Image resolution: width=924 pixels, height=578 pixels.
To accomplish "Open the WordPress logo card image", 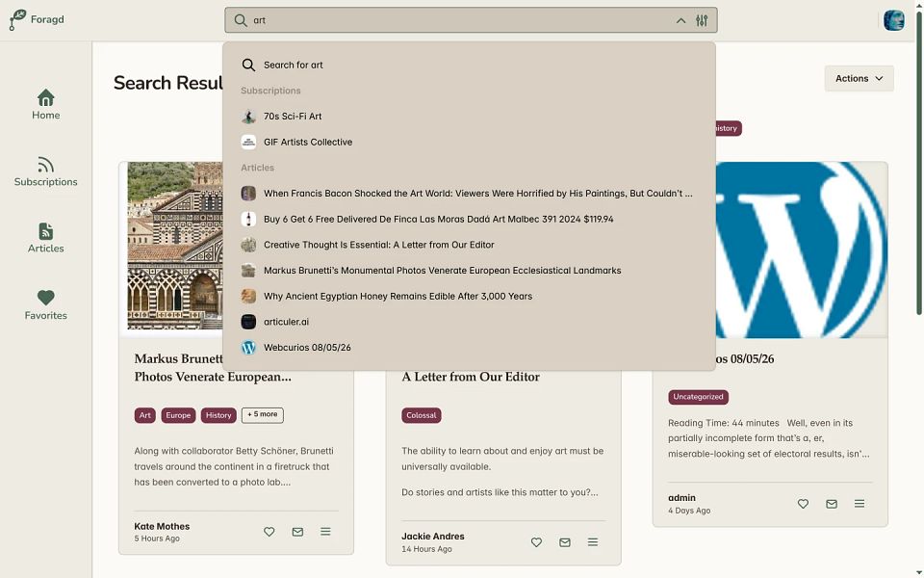I will pyautogui.click(x=802, y=250).
